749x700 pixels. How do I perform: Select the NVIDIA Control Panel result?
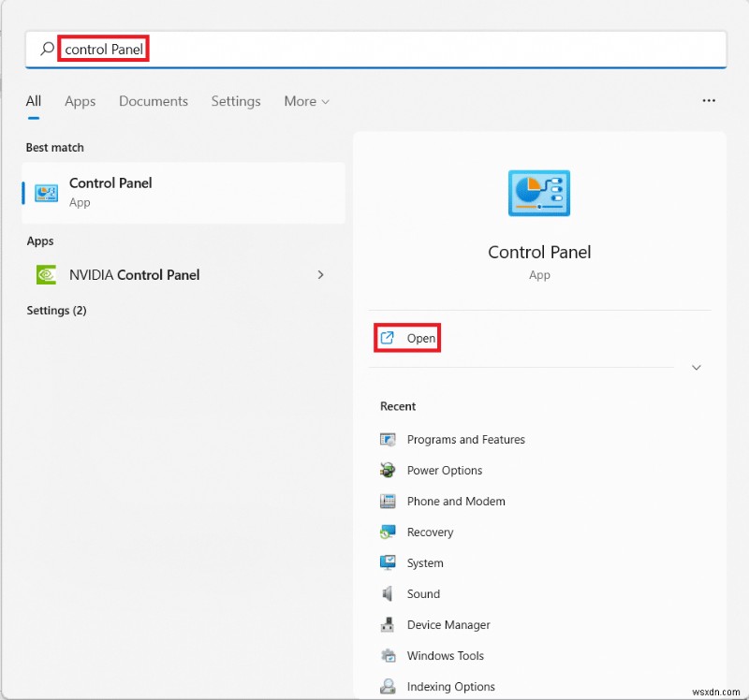coord(134,274)
